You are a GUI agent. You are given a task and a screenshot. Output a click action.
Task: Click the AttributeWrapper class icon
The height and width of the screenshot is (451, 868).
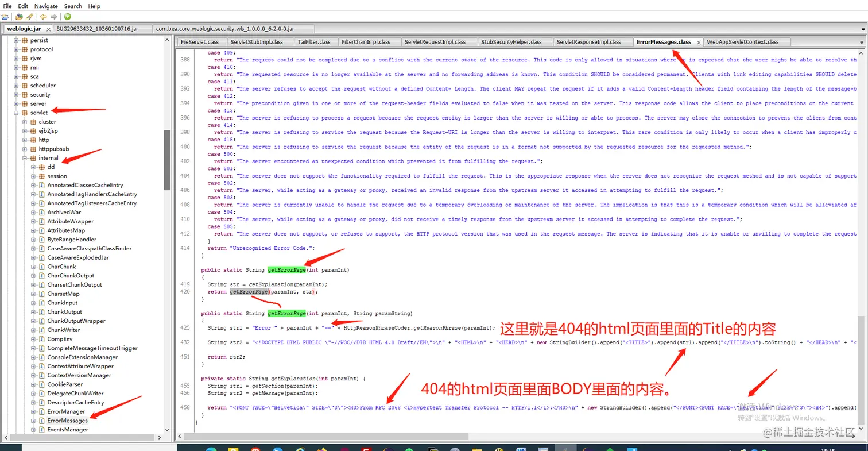[41, 221]
